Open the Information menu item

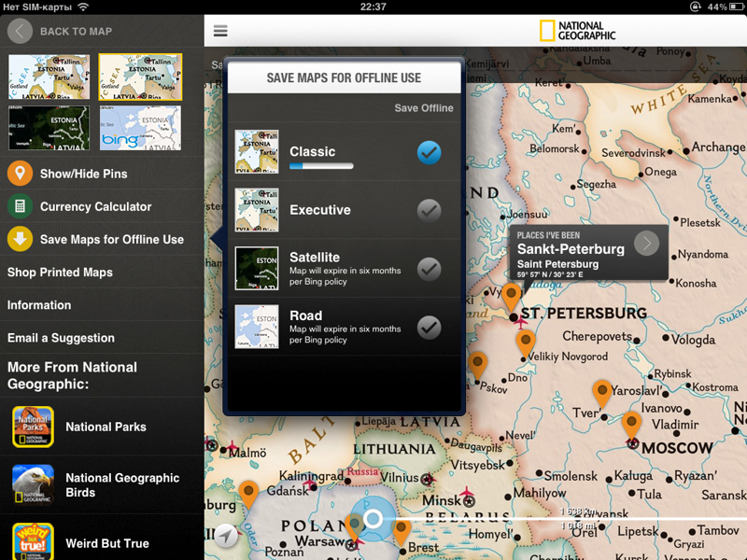(x=39, y=305)
